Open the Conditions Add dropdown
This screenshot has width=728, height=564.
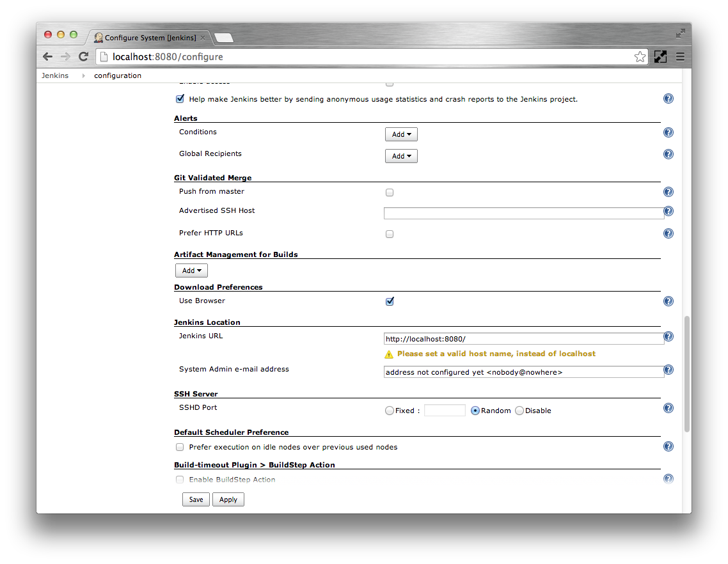[401, 134]
